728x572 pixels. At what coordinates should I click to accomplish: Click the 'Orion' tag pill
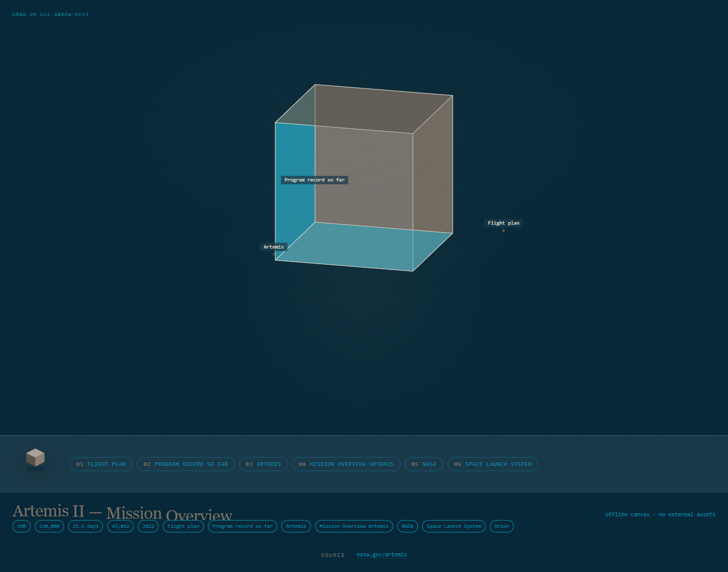[502, 526]
